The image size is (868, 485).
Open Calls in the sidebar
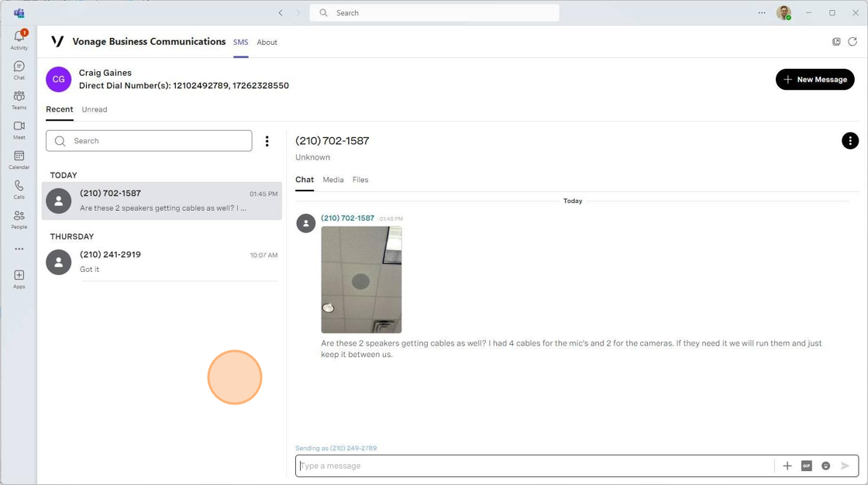point(19,190)
